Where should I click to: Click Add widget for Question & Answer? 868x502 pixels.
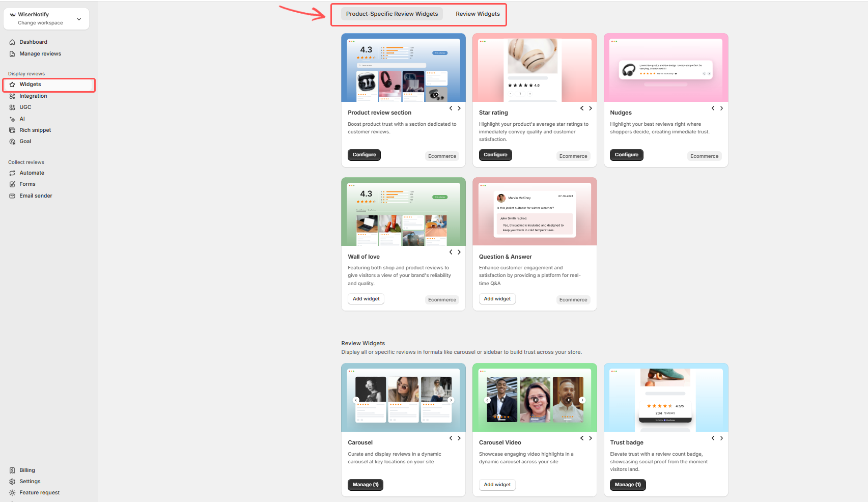(x=497, y=299)
